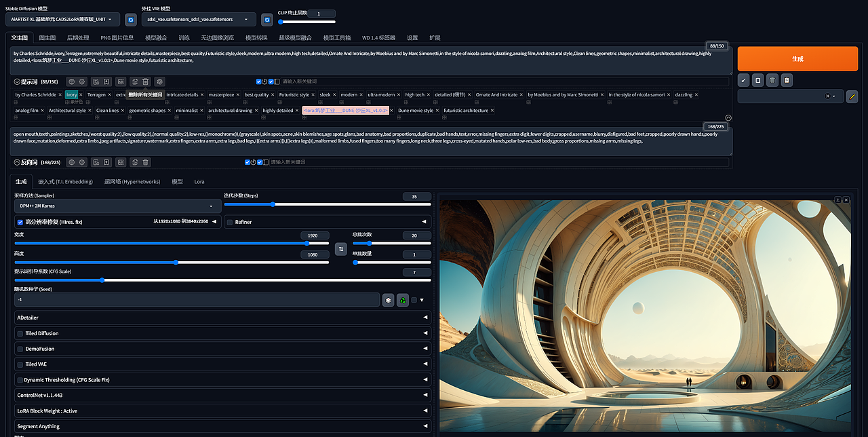Open the 扩展 tab

[x=435, y=38]
